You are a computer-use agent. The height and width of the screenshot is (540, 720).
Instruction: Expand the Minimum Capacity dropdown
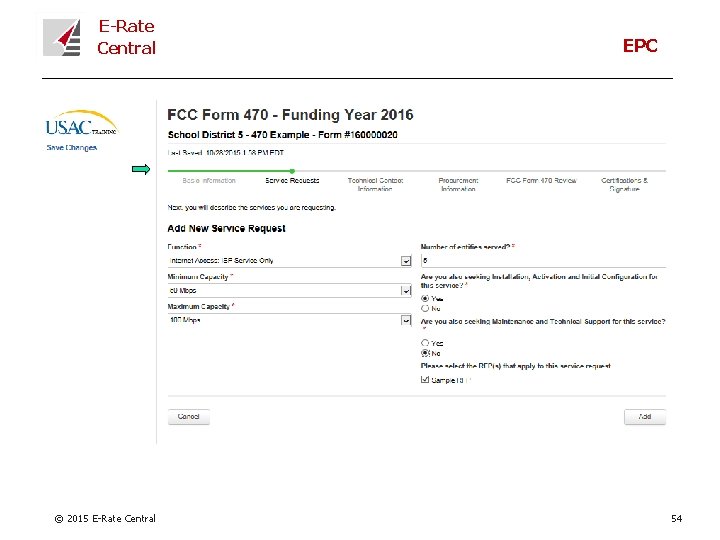(x=406, y=291)
